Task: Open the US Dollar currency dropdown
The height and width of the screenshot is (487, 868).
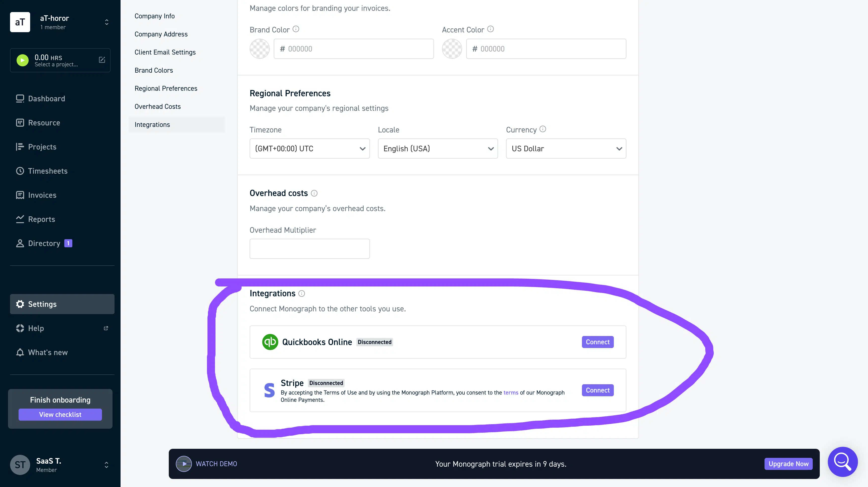Action: point(566,149)
